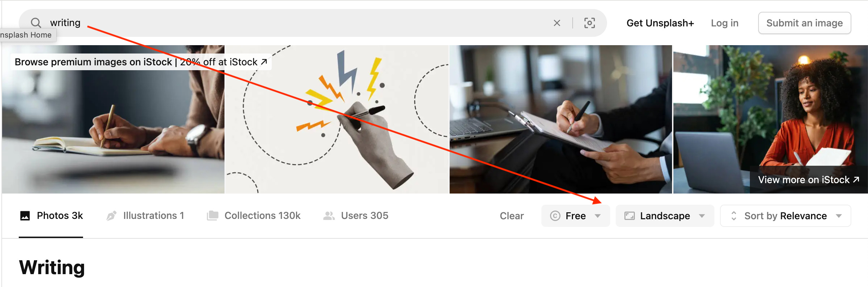The height and width of the screenshot is (287, 868).
Task: Clear all applied filters
Action: [511, 216]
